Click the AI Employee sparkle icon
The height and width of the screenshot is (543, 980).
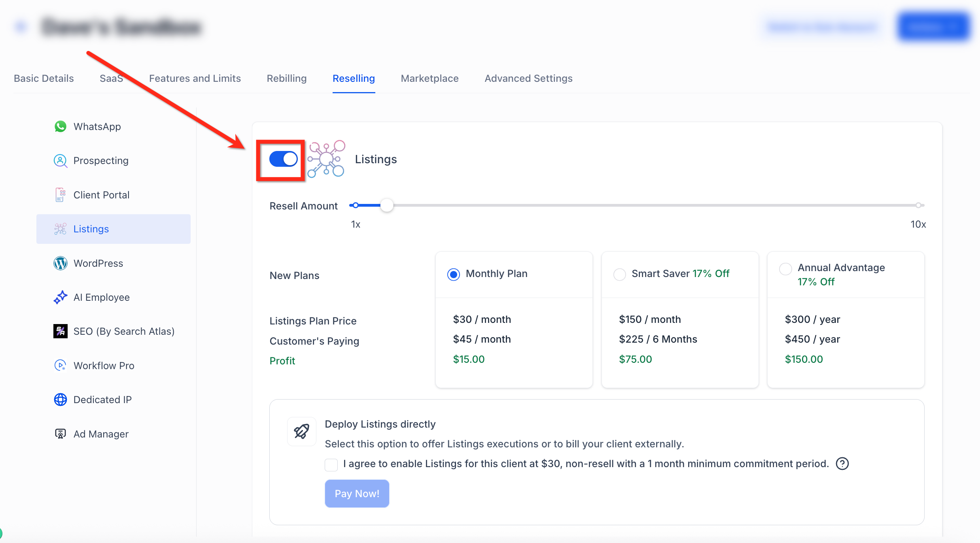click(x=60, y=297)
